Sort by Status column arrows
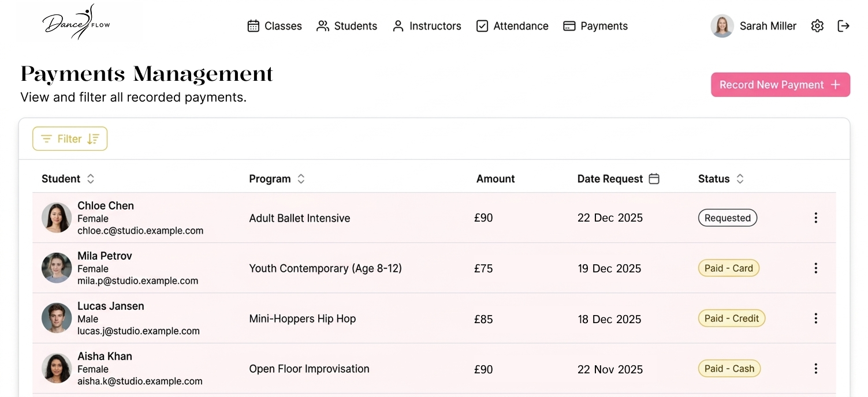Viewport: 868px width, 397px height. (740, 179)
